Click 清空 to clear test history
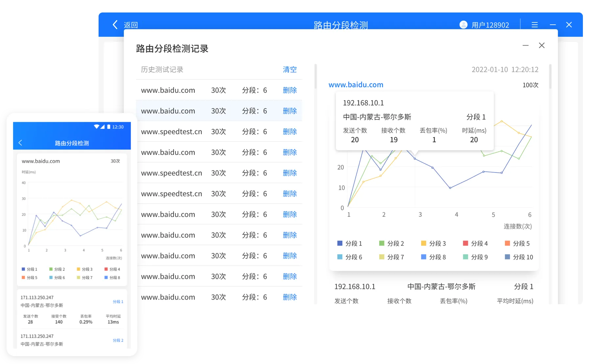This screenshot has width=598, height=364. pos(289,69)
